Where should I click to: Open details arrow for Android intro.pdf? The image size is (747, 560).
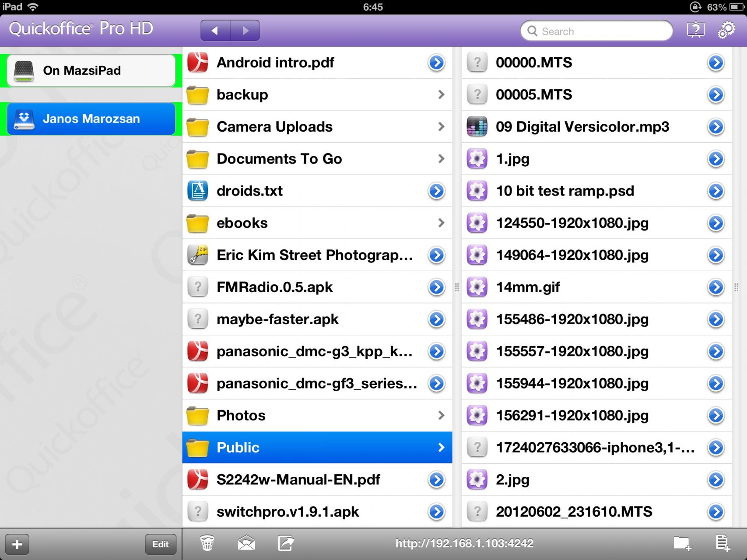(x=436, y=63)
